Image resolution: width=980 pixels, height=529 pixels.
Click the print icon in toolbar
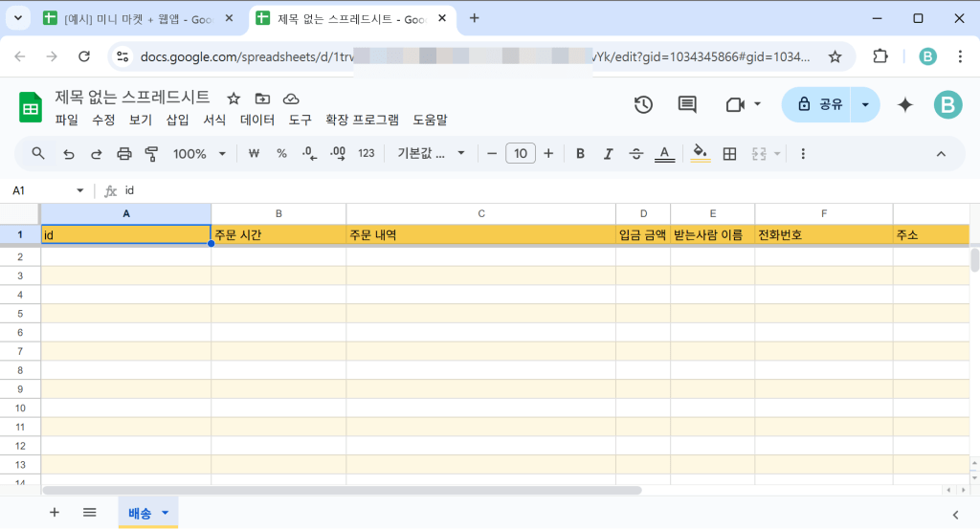click(x=123, y=154)
